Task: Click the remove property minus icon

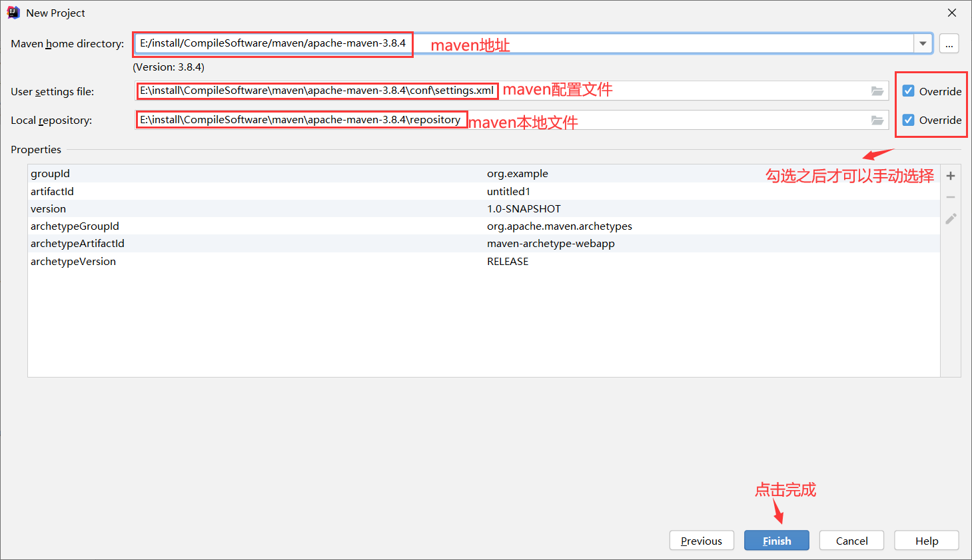Action: pos(951,197)
